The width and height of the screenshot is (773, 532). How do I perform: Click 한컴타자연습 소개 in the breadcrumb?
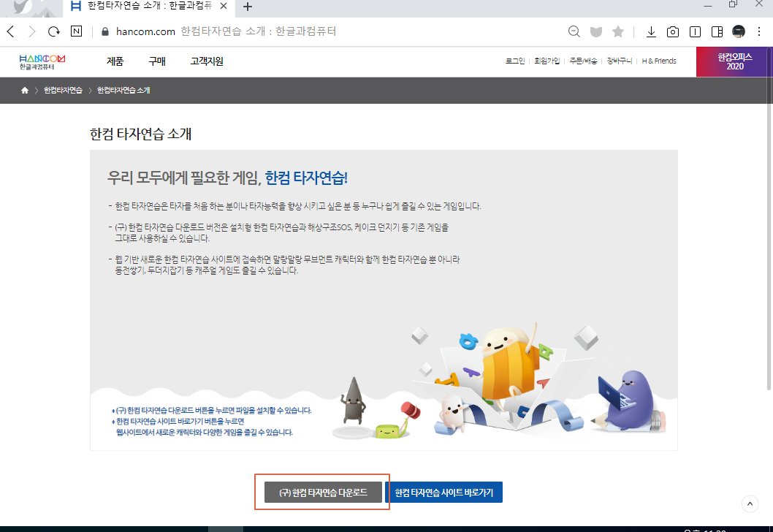[123, 90]
